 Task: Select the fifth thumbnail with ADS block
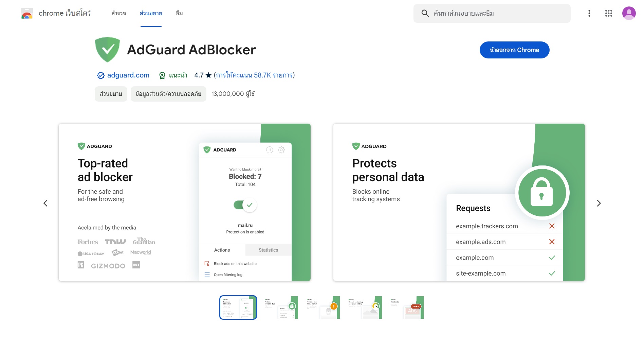coord(406,308)
